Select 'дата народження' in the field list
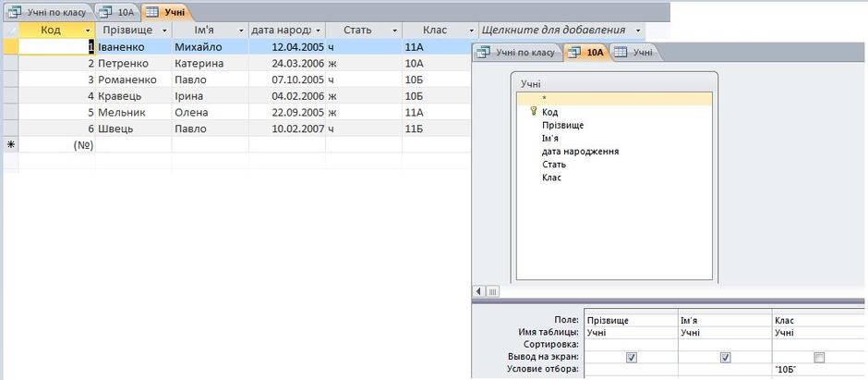The width and height of the screenshot is (868, 380). pos(614,152)
